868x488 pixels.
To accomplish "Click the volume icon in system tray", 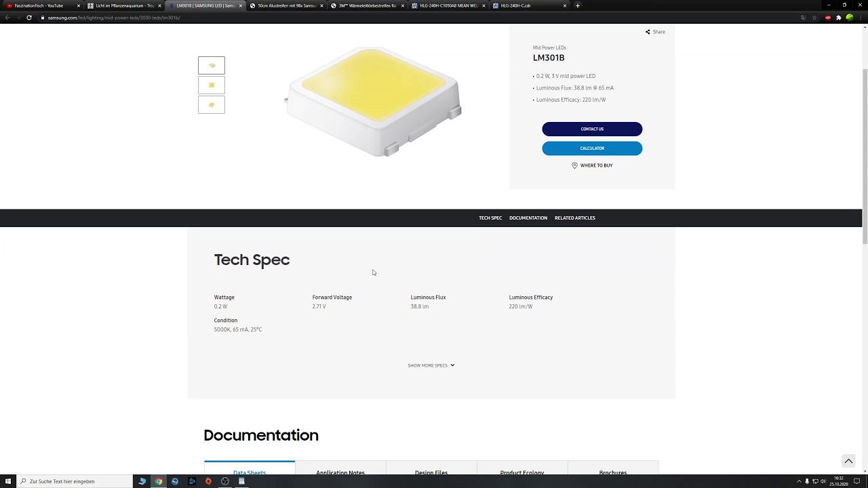I will click(x=823, y=481).
